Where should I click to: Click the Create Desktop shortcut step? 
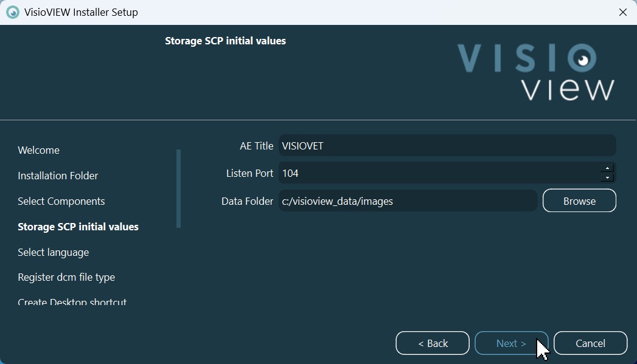[x=72, y=302]
